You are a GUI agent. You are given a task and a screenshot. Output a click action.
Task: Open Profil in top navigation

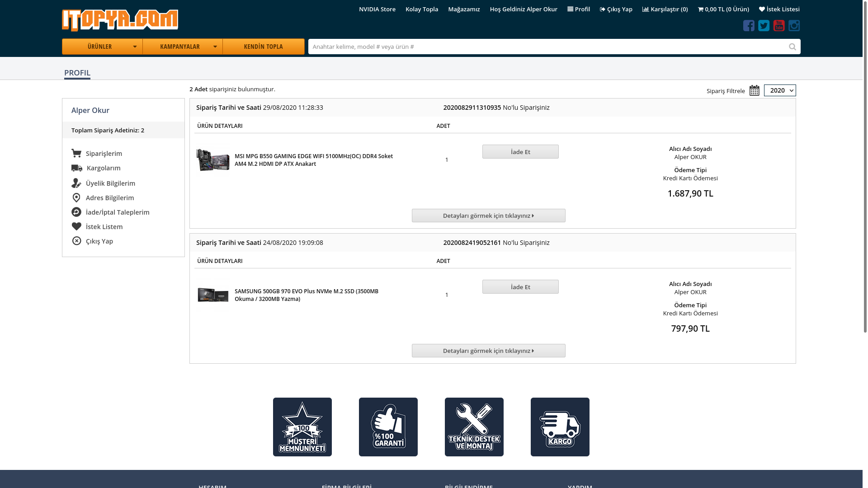[x=579, y=9]
